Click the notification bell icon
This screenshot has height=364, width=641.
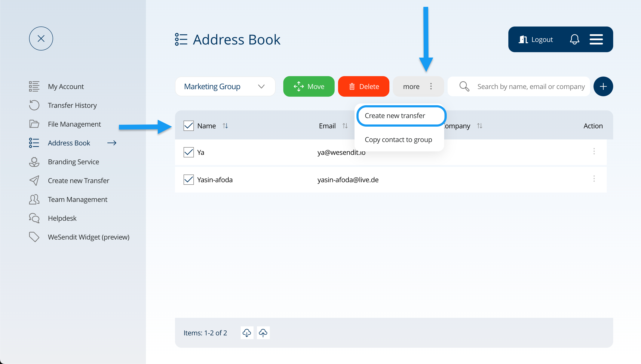[x=574, y=39]
